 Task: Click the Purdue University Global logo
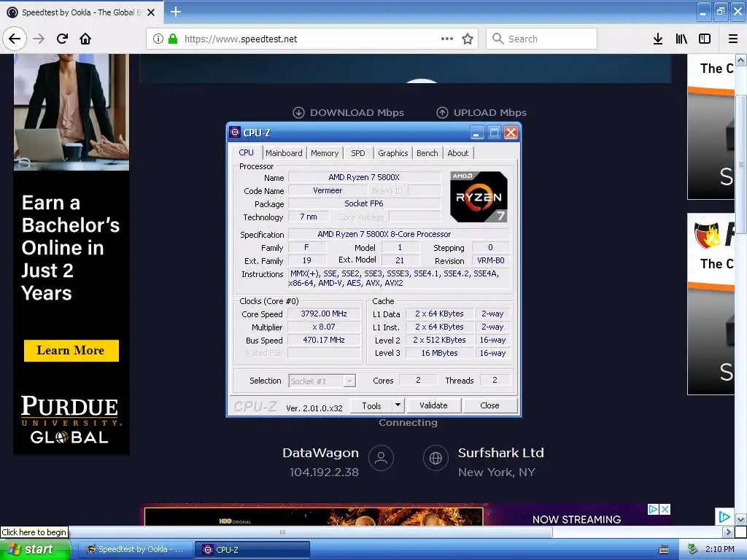pyautogui.click(x=71, y=420)
